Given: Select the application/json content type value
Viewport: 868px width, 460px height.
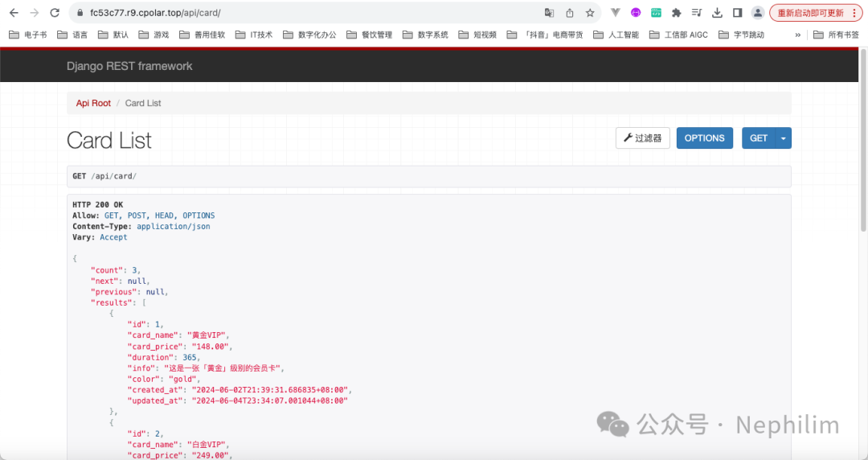Looking at the screenshot, I should tap(174, 226).
